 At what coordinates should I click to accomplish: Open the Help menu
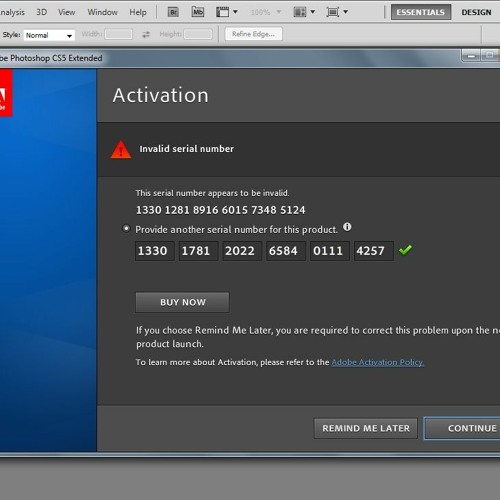138,12
